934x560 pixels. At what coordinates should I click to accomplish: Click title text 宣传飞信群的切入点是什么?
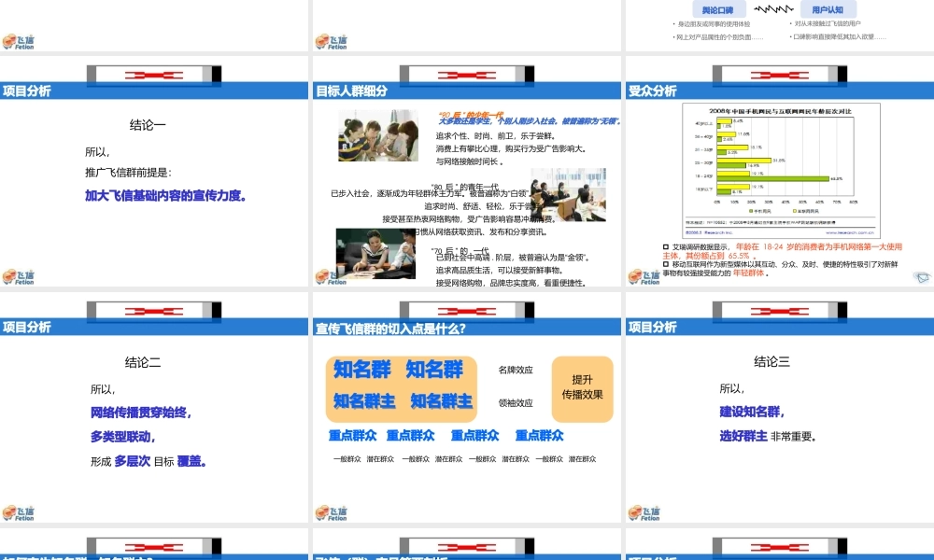[x=390, y=329]
